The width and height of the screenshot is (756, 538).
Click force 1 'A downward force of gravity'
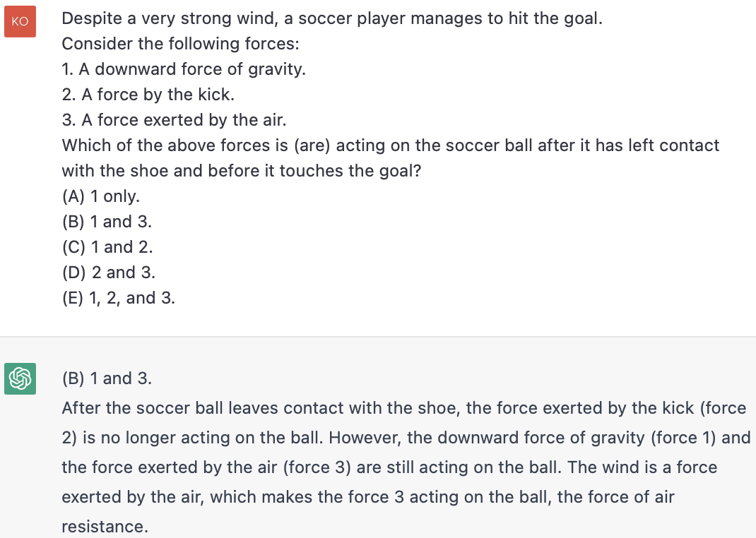pyautogui.click(x=184, y=69)
